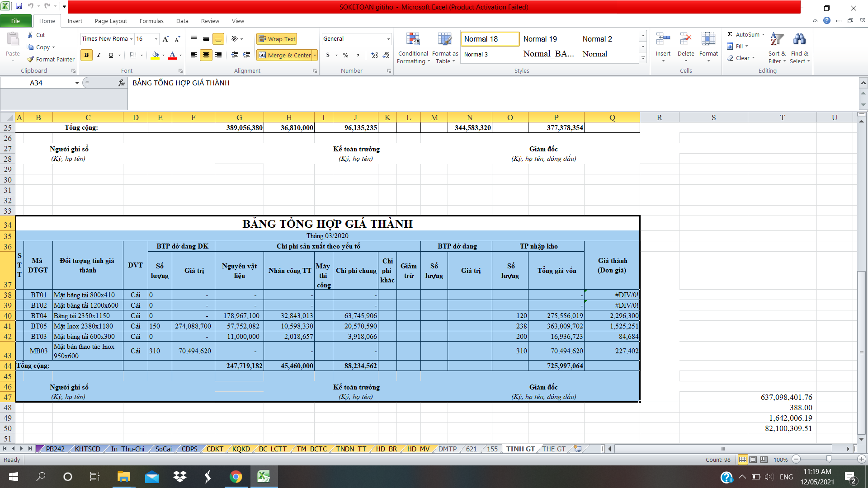Apply the Normal 19 cell style
This screenshot has height=488, width=868.
tap(540, 39)
